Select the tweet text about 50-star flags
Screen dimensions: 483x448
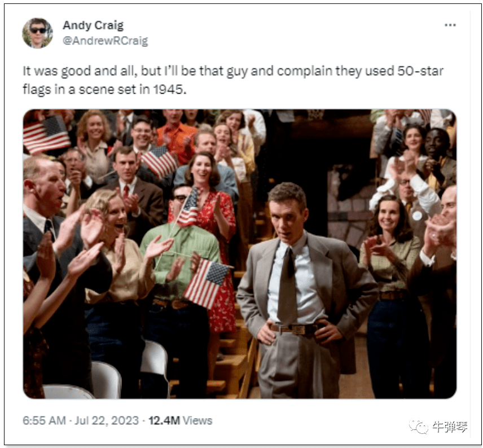(x=233, y=80)
